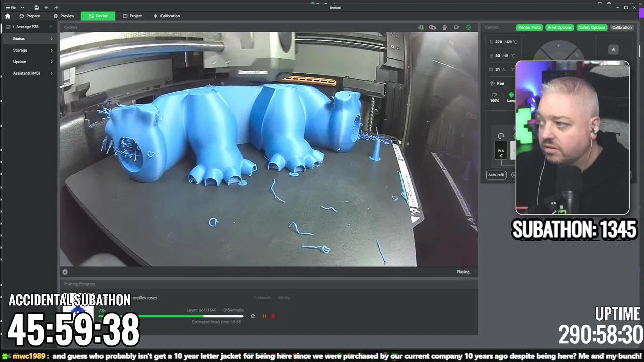Click the redo arrow icon

[56, 7]
